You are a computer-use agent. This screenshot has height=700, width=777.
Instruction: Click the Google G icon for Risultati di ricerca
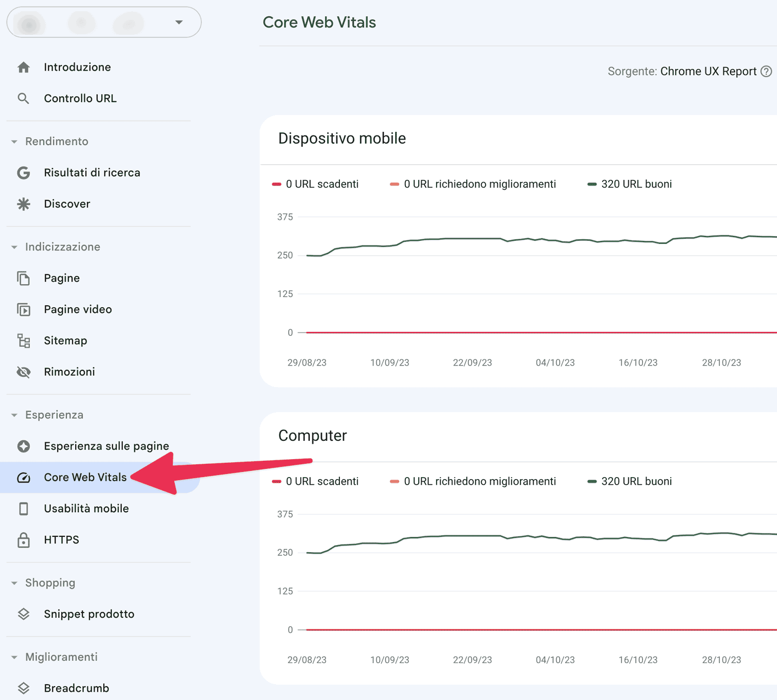(24, 173)
